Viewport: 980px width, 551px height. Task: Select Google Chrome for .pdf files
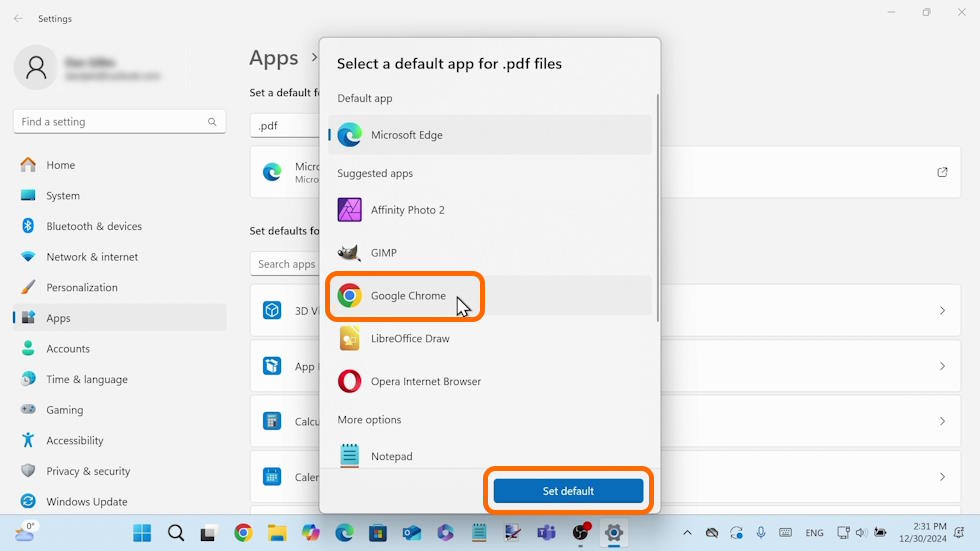pyautogui.click(x=490, y=295)
